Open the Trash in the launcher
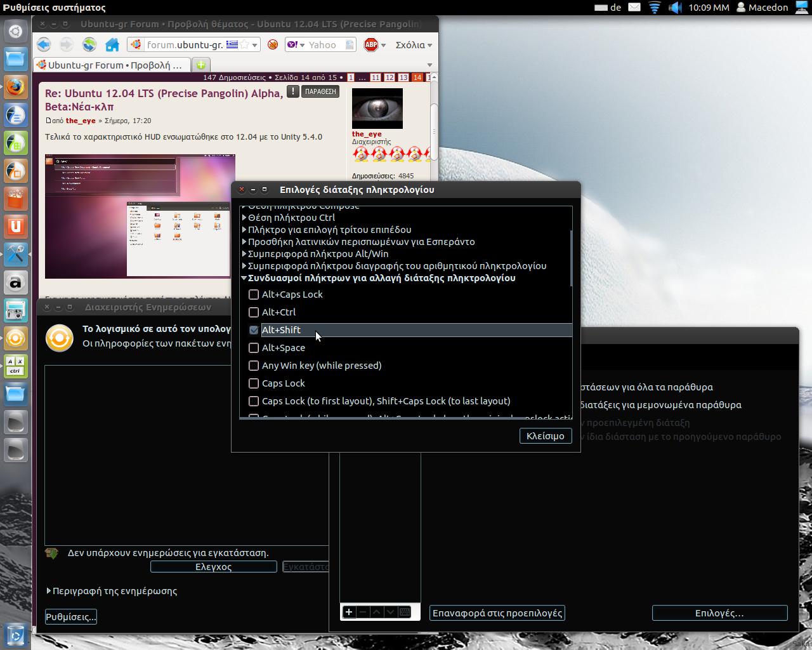 pyautogui.click(x=15, y=635)
